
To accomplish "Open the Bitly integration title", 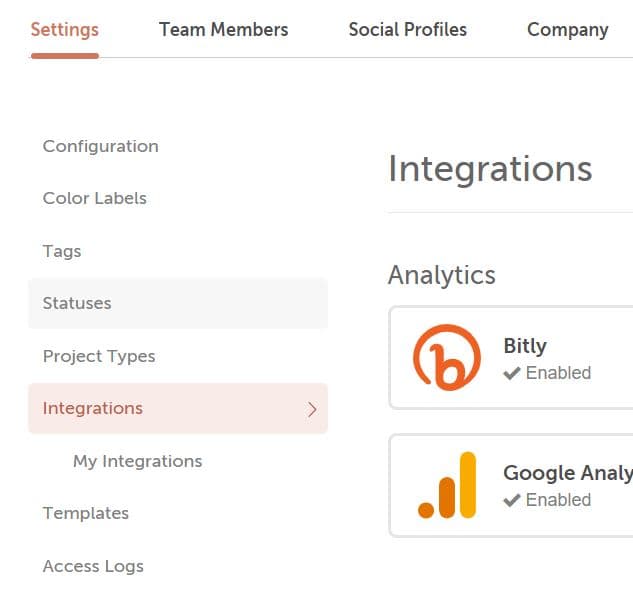I will tap(525, 346).
